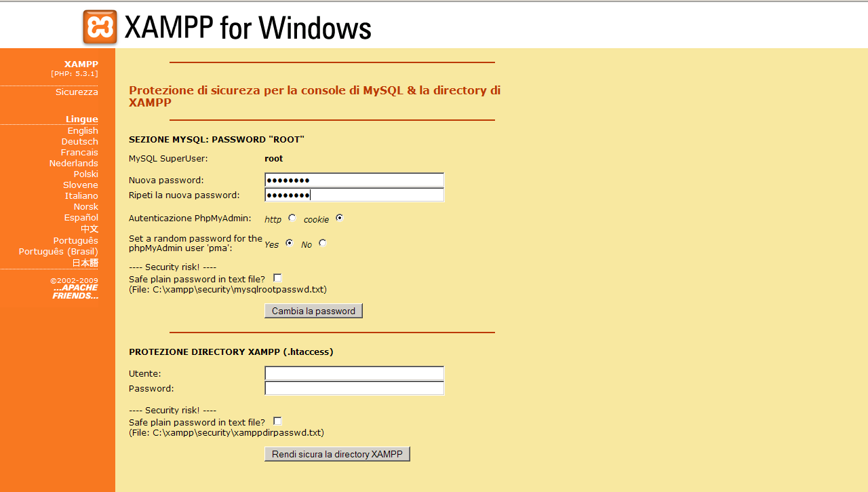Viewport: 868px width, 492px height.
Task: Click the root superuser value
Action: [274, 159]
